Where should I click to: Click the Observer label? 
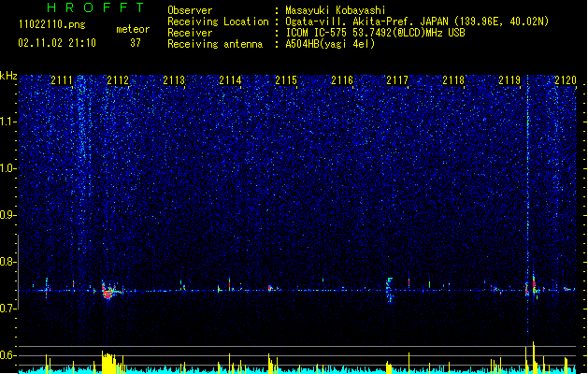pyautogui.click(x=190, y=10)
